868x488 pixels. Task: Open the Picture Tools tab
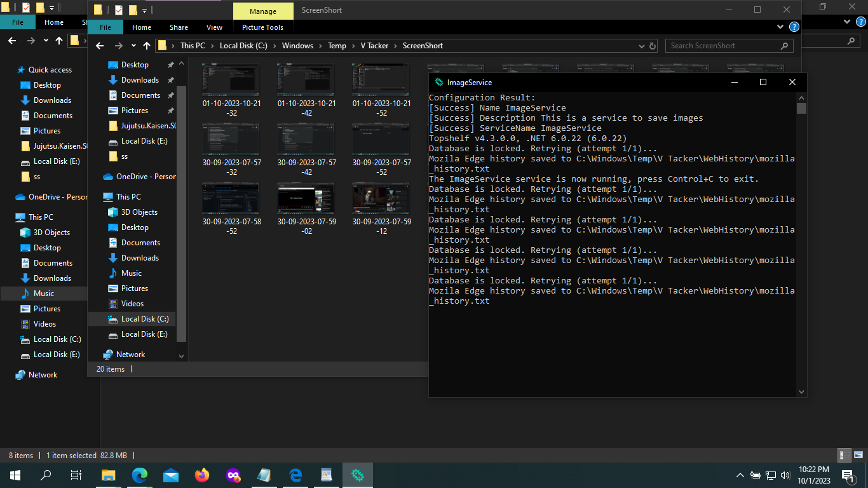pyautogui.click(x=263, y=27)
